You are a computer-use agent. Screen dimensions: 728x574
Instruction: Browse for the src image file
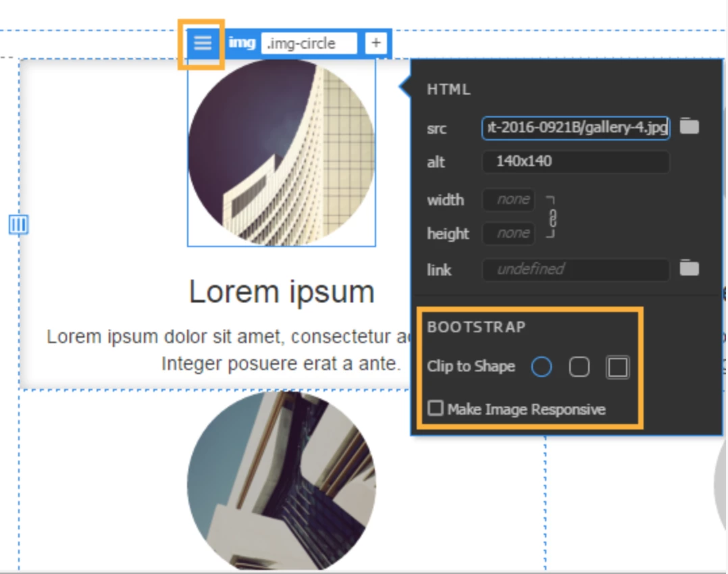(x=690, y=126)
